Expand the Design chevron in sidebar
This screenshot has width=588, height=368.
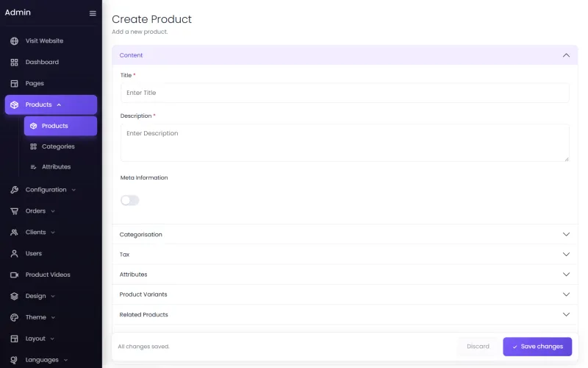(x=53, y=297)
